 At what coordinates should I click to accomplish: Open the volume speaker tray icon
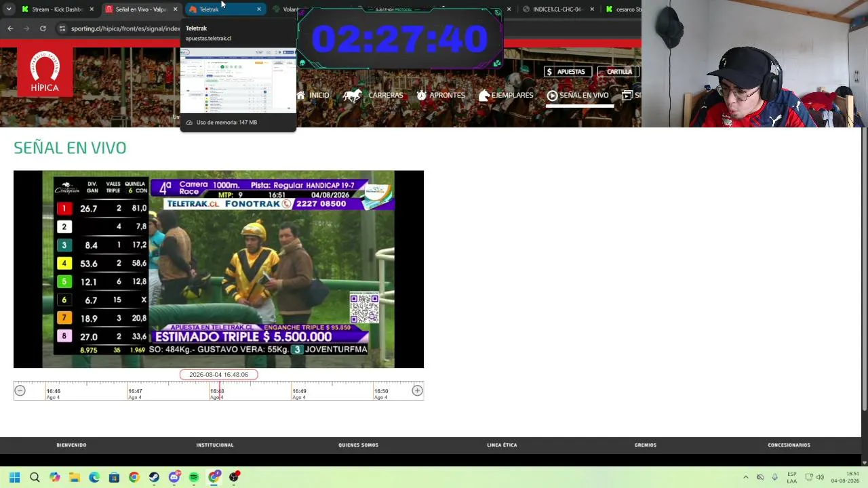[x=820, y=477]
